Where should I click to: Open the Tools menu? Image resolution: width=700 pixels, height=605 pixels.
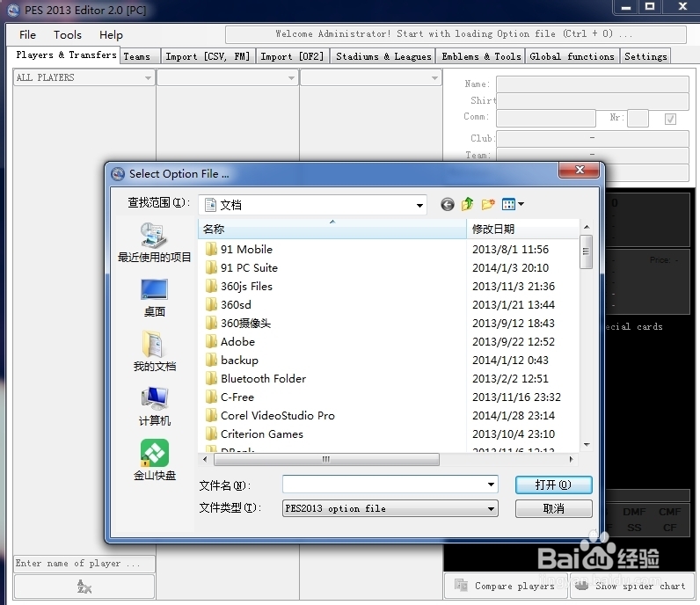[x=68, y=35]
